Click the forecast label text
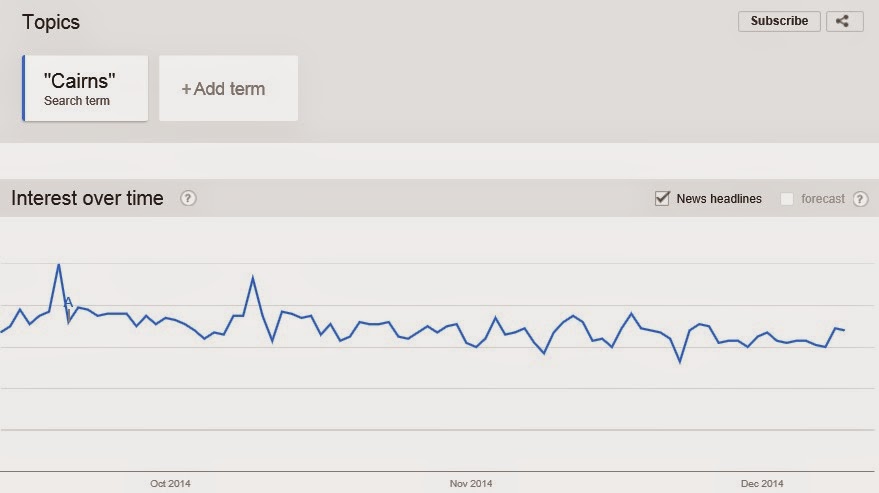 pyautogui.click(x=822, y=199)
